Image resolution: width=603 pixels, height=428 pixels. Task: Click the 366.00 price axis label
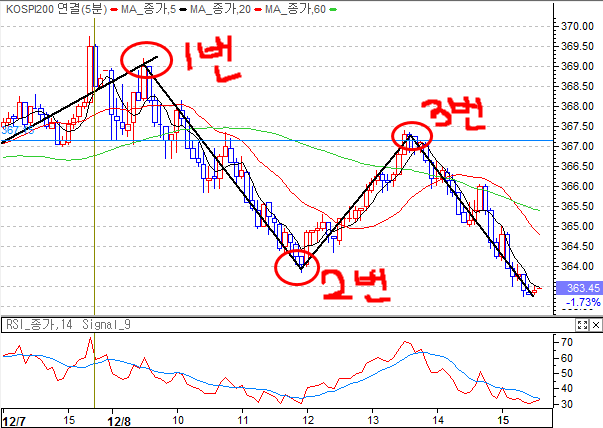coord(577,186)
